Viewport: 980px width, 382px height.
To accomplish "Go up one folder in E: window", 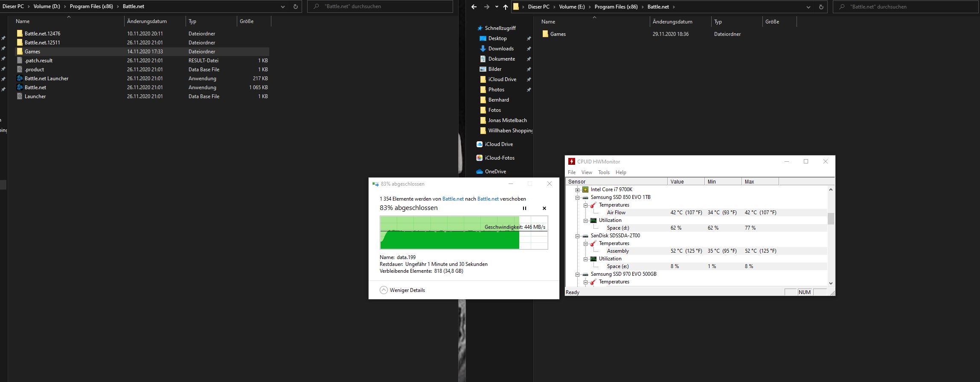I will point(506,7).
